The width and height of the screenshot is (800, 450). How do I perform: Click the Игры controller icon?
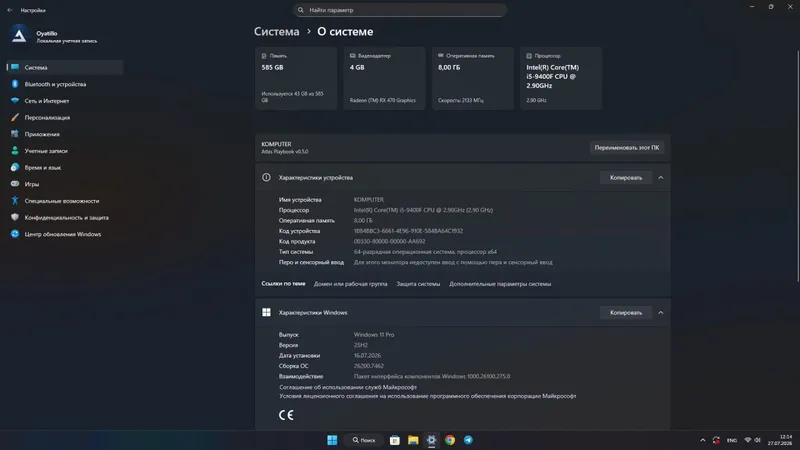pos(15,184)
